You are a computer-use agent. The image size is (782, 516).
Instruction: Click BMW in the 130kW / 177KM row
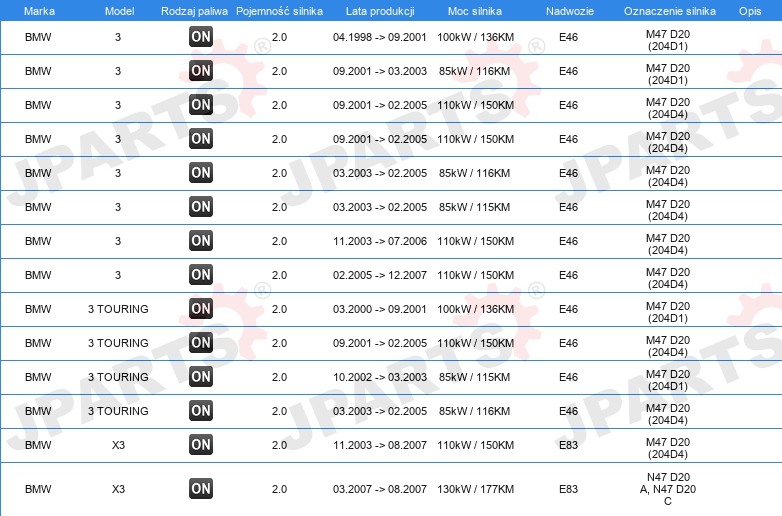pos(38,490)
